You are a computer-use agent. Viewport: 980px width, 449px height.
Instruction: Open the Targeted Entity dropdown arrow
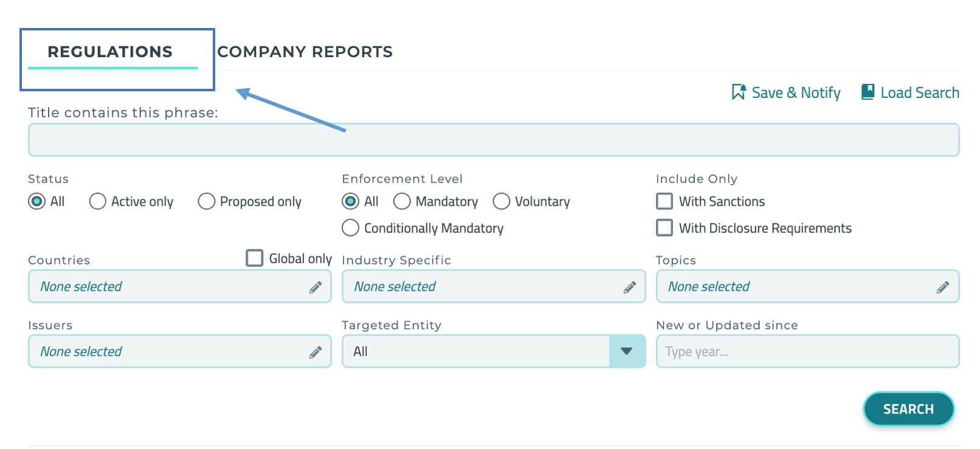pos(627,351)
